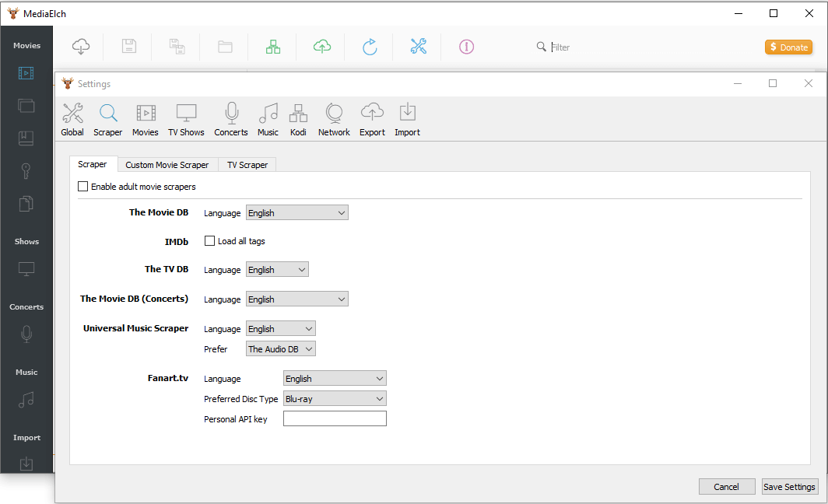Click the green cloud upload export icon
Viewport: 828px width, 504px height.
click(x=322, y=47)
